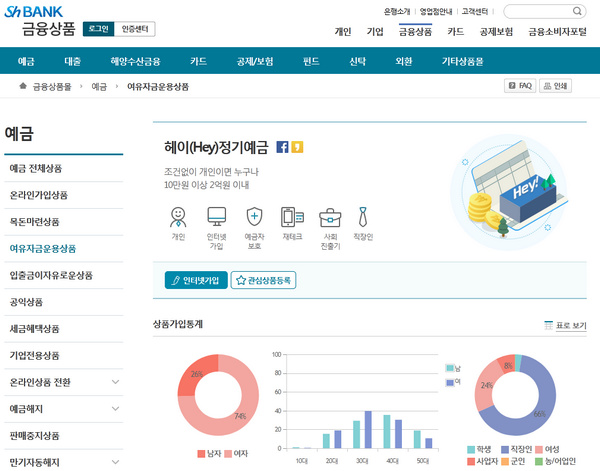The image size is (600, 471).
Task: Click 관심상품등록 star button
Action: tap(263, 280)
